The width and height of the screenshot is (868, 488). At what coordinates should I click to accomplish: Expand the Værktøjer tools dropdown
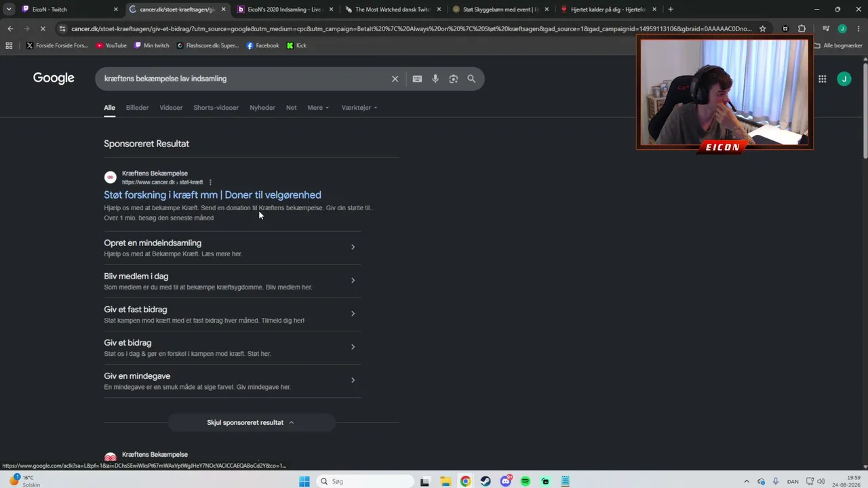coord(359,108)
